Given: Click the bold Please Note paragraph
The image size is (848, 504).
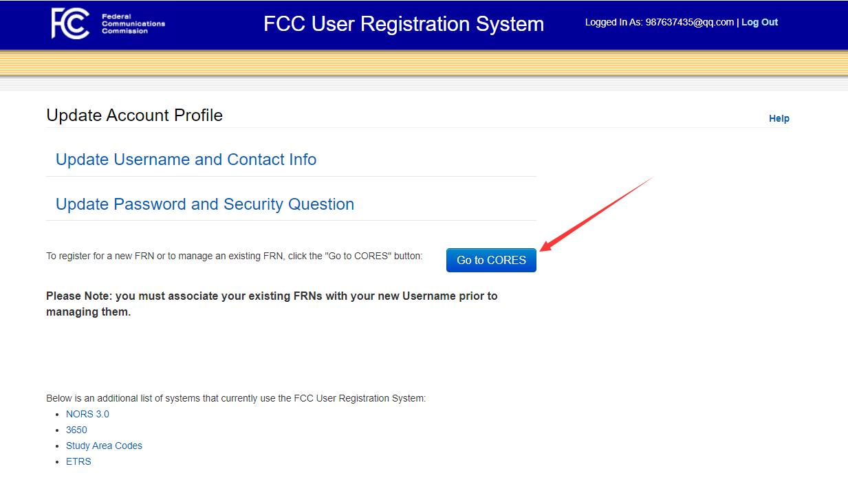Looking at the screenshot, I should (x=271, y=303).
